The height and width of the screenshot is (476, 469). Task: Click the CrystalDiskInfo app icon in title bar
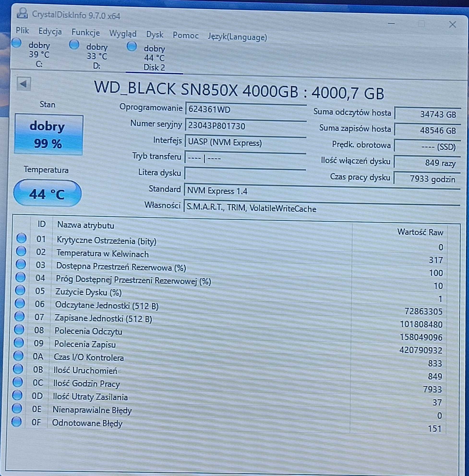click(22, 13)
